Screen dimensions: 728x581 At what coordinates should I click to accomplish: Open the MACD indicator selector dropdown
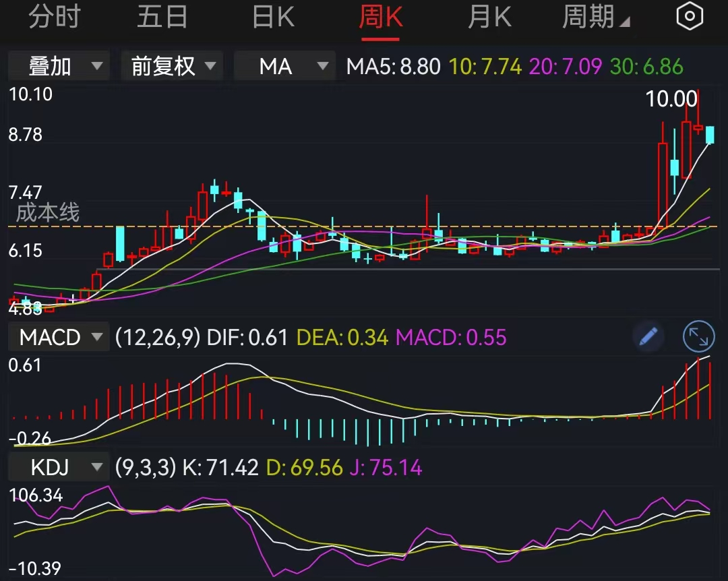pyautogui.click(x=58, y=337)
